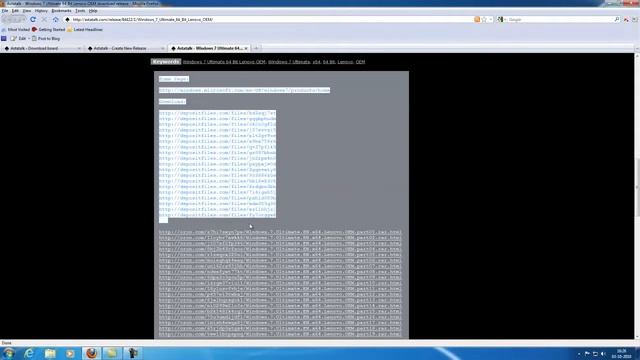The width and height of the screenshot is (640, 360).
Task: Go to the Home page icon
Action: pos(56,19)
